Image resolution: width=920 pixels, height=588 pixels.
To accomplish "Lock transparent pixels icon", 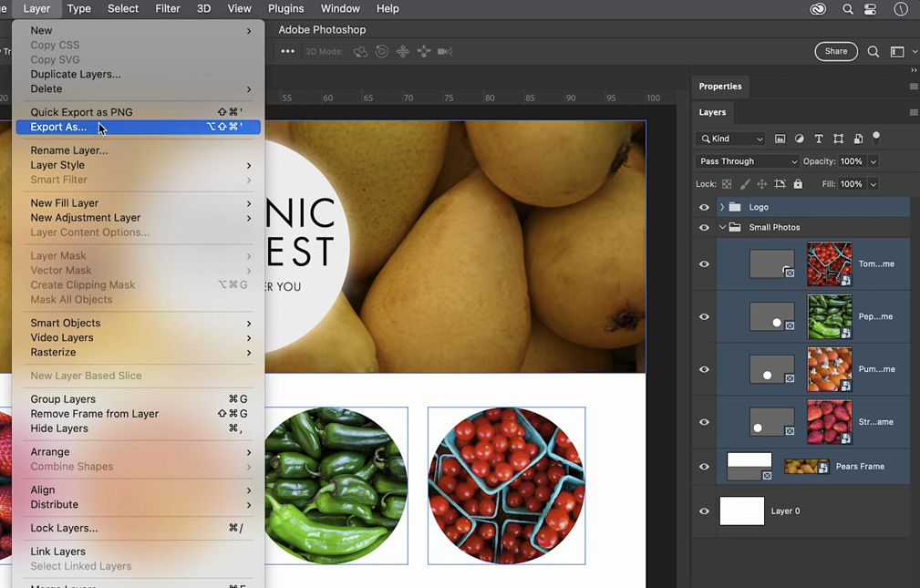I will pos(727,184).
